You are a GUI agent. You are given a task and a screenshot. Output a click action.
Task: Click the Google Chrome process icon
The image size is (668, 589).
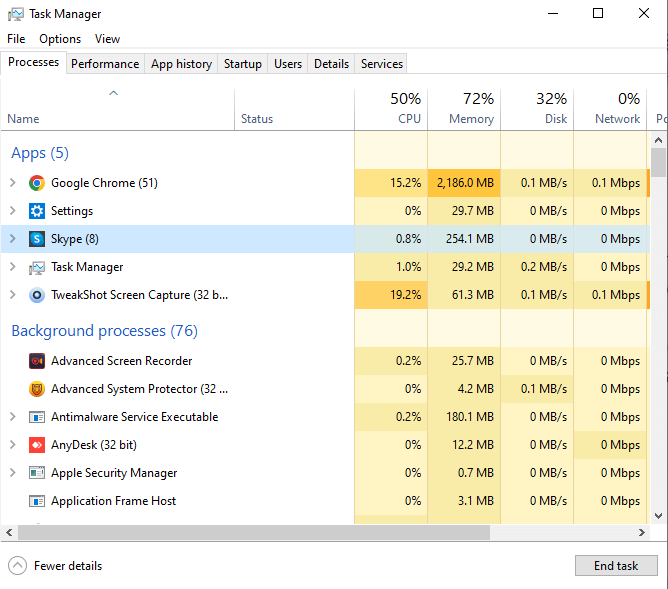[37, 183]
